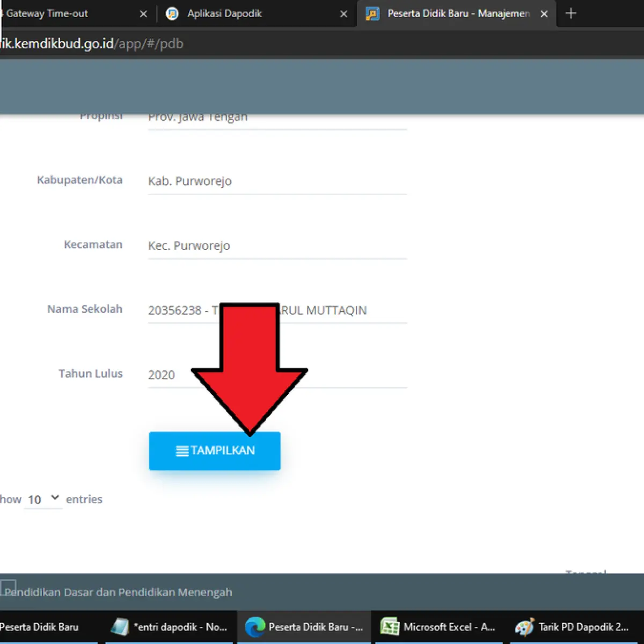Click the Aplikasi Dapodik tab favicon

point(172,13)
